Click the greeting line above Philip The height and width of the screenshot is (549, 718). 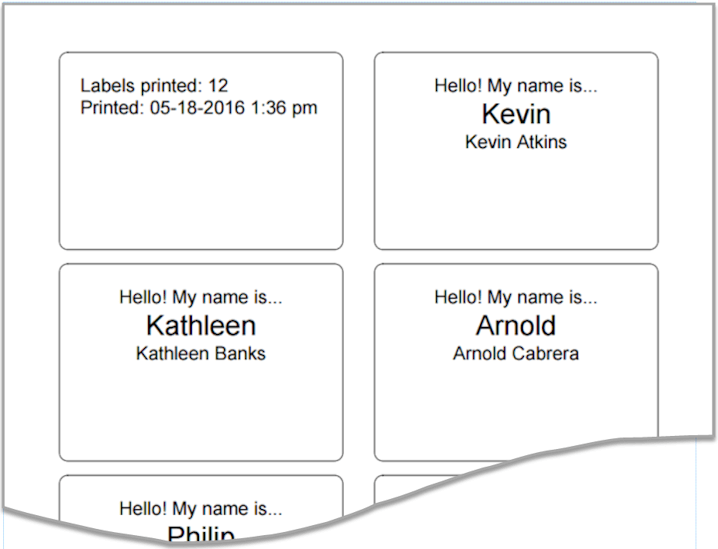[x=200, y=509]
